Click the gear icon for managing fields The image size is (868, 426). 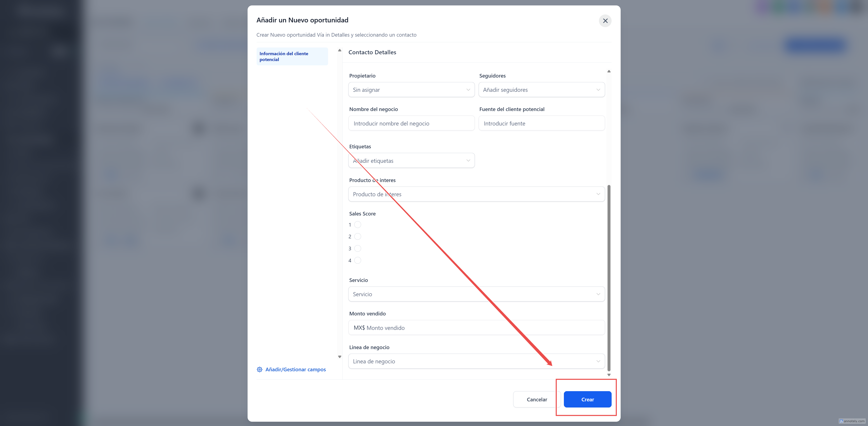coord(260,369)
